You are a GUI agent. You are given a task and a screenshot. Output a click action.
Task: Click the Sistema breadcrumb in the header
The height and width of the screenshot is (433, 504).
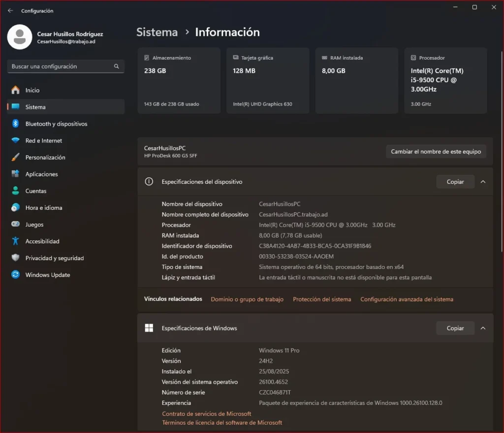coord(157,32)
